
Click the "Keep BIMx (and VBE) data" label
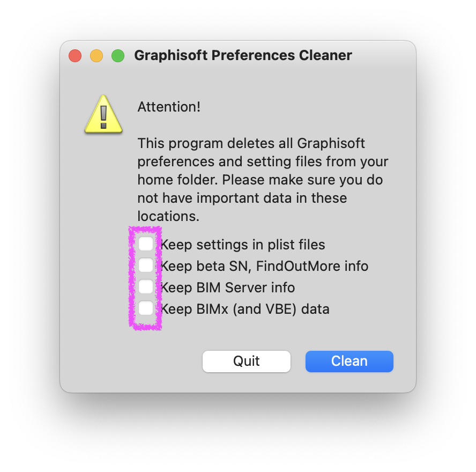[x=244, y=308]
